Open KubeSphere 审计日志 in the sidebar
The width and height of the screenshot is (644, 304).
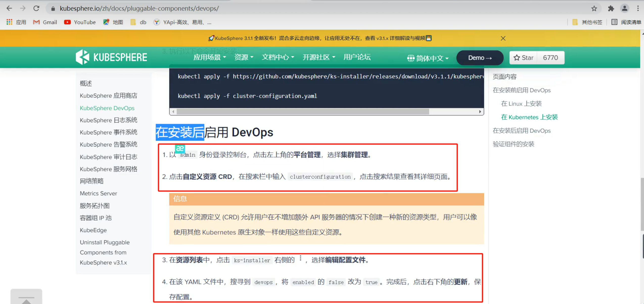108,157
